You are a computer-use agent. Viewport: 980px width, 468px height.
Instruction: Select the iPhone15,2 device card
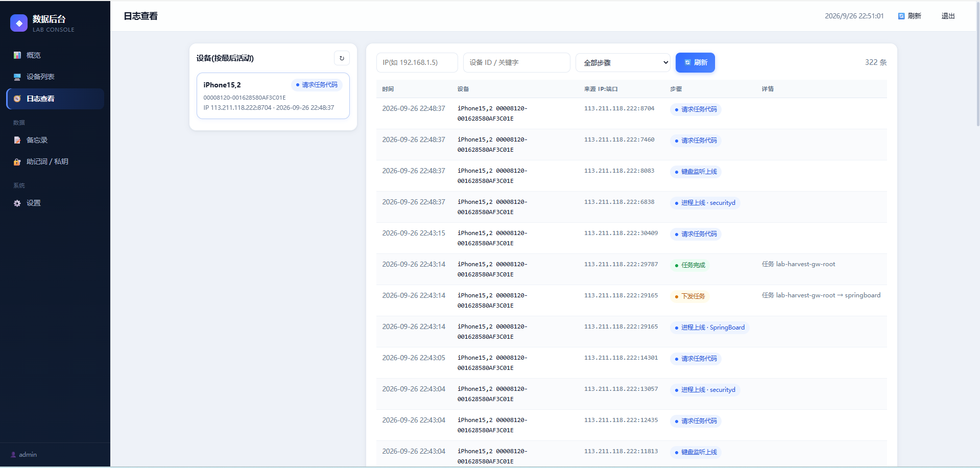tap(273, 96)
